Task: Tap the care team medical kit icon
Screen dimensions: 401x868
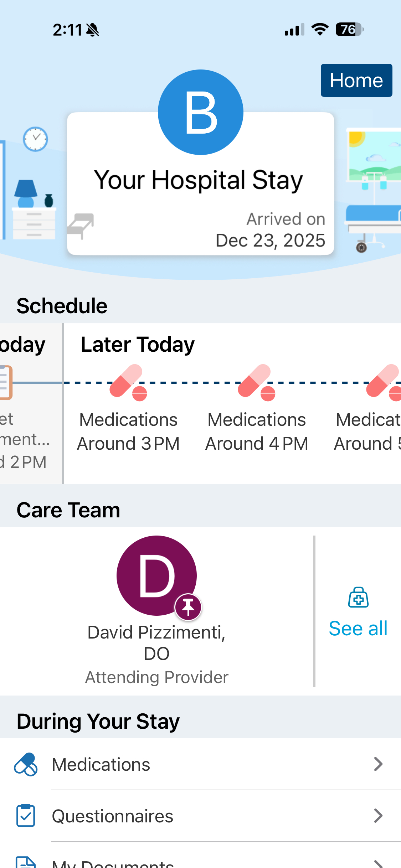Action: click(x=358, y=598)
